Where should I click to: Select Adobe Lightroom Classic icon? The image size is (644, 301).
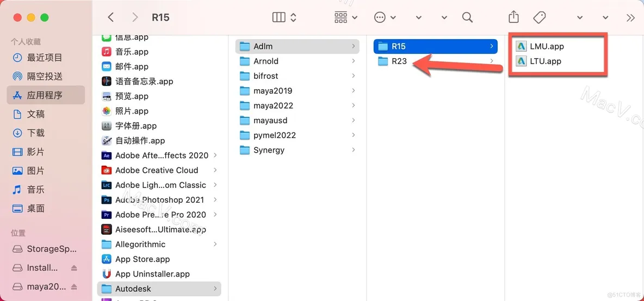pyautogui.click(x=107, y=185)
